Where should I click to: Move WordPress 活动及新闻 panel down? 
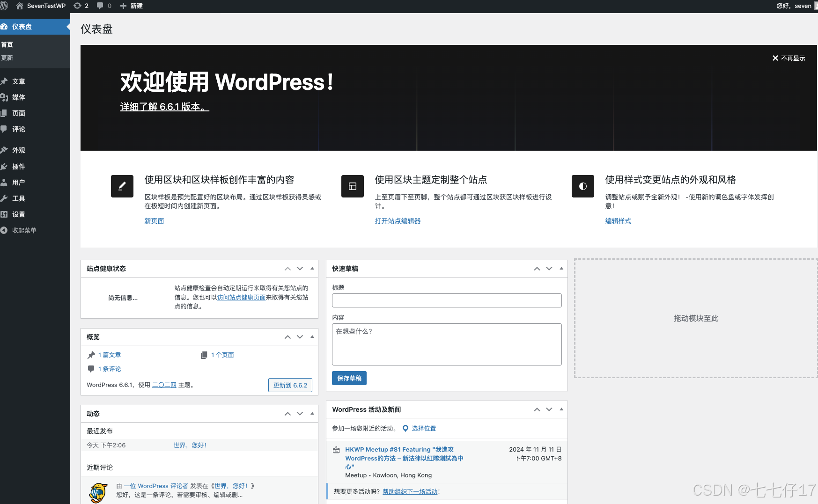coord(549,409)
